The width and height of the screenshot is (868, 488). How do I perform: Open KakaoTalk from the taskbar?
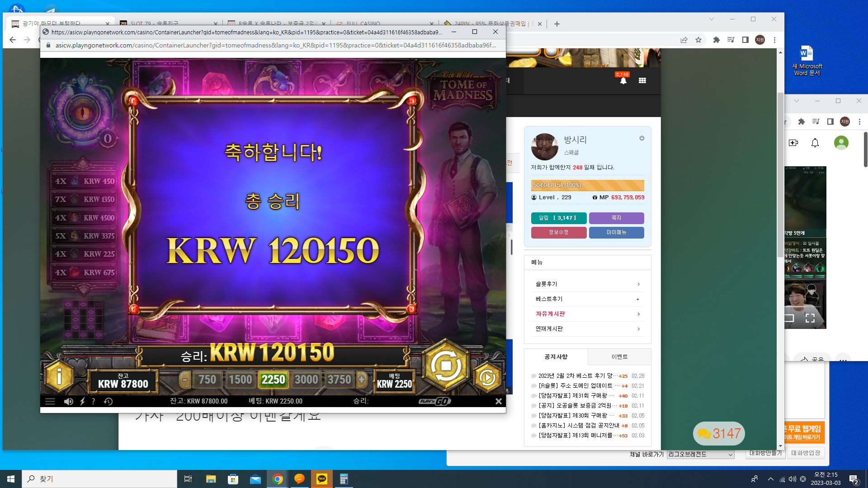[x=322, y=479]
